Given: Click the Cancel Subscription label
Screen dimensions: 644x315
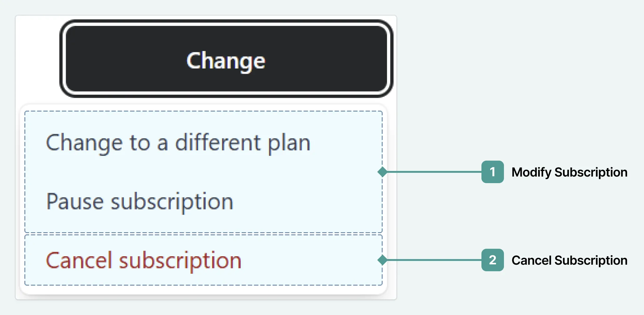Looking at the screenshot, I should tap(569, 260).
